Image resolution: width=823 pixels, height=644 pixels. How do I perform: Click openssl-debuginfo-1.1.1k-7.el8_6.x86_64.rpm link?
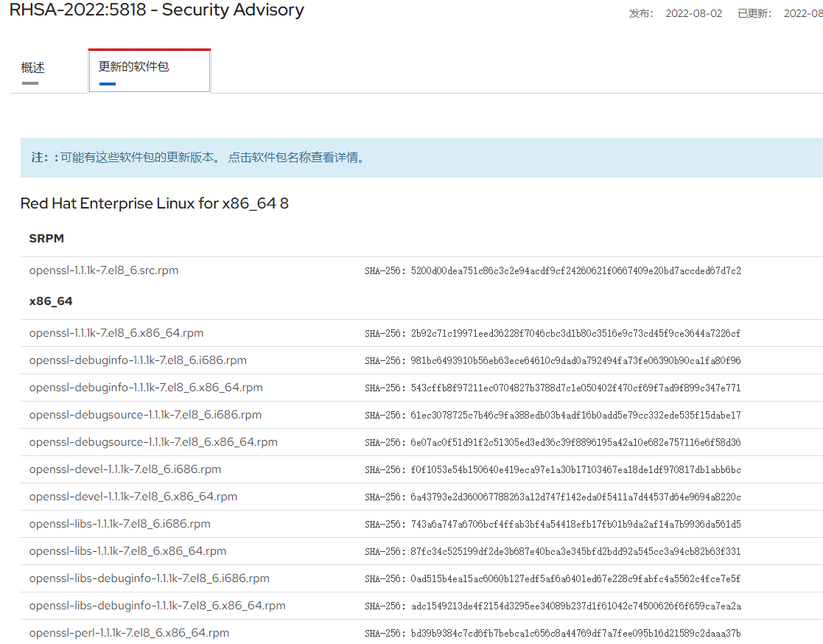[x=146, y=388]
